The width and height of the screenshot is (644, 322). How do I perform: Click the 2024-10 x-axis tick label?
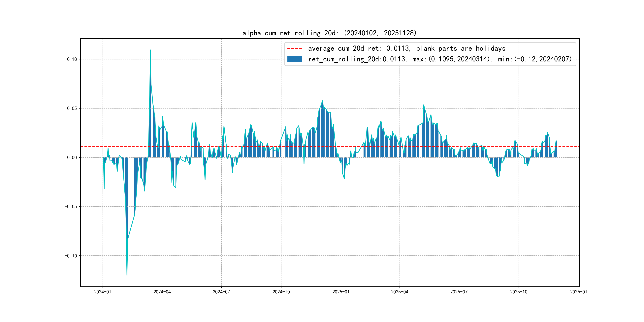tap(281, 292)
